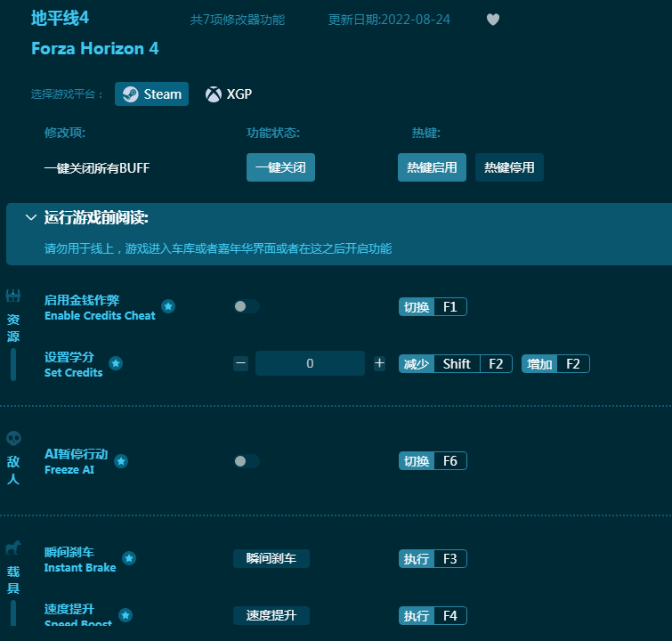
Task: Click the 敌人 category skull icon
Action: [x=13, y=438]
